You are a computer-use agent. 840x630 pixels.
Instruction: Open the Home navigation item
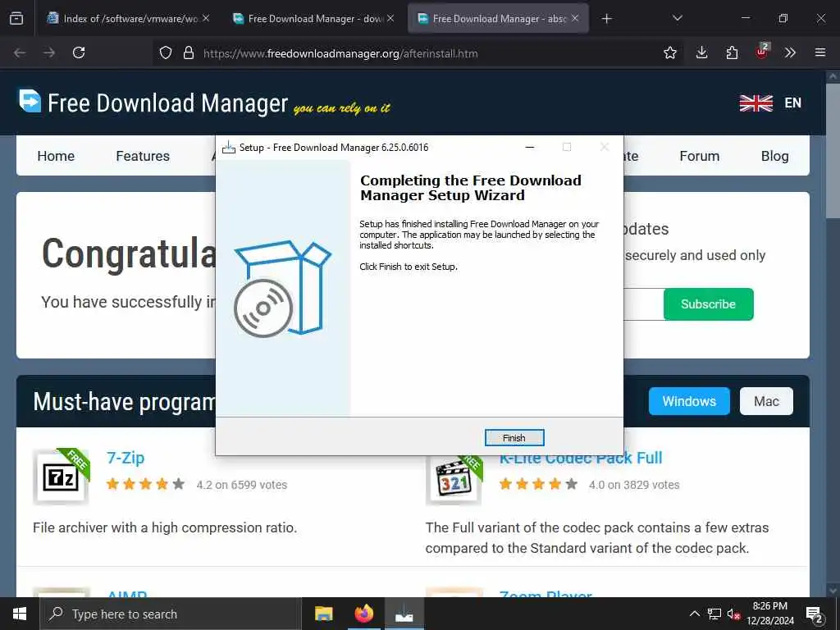pos(56,156)
